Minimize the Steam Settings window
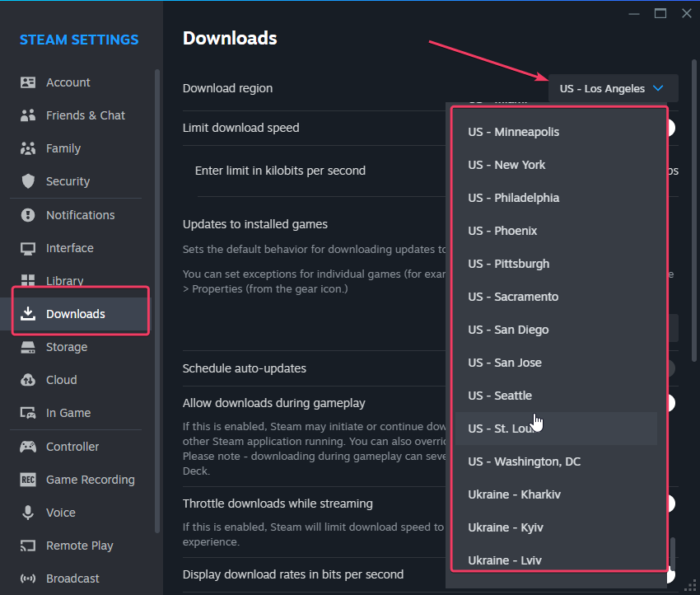 (634, 13)
